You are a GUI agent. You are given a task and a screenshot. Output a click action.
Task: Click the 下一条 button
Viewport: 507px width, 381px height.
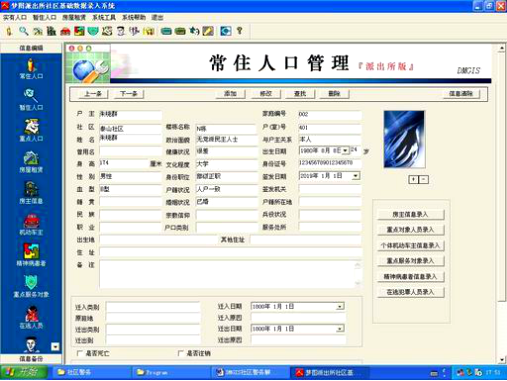[129, 94]
